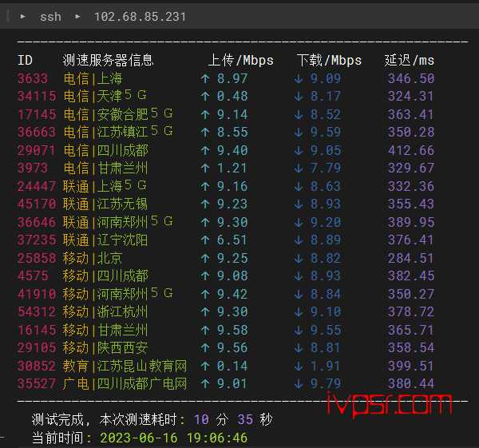This screenshot has height=448, width=479.
Task: Click the 电信|上海 server name
Action: coord(93,78)
